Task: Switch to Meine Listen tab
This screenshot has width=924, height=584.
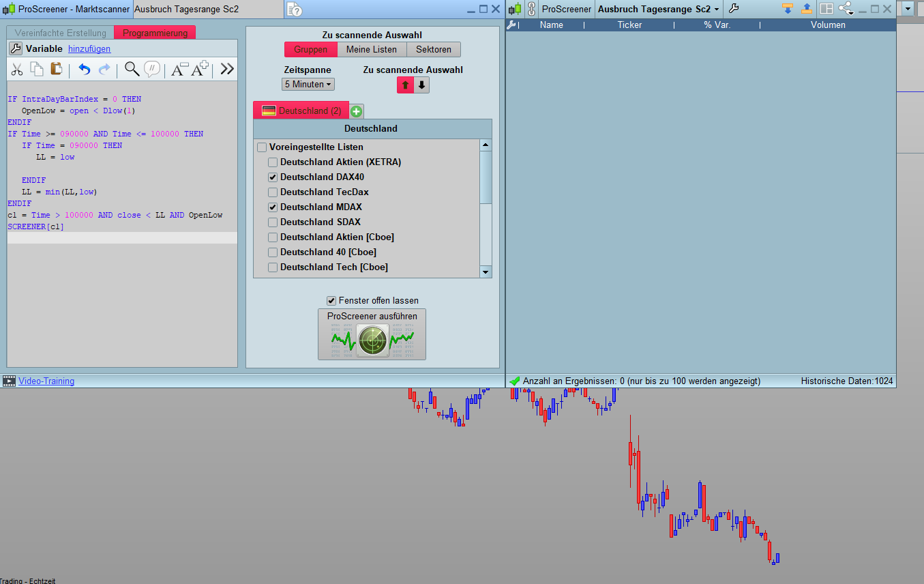Action: 372,50
